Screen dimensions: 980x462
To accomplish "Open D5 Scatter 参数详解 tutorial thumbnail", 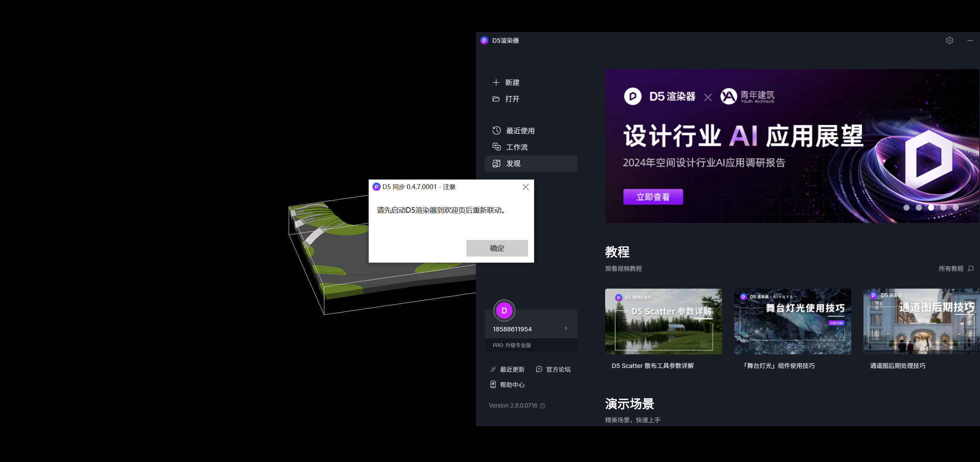I will (x=663, y=321).
